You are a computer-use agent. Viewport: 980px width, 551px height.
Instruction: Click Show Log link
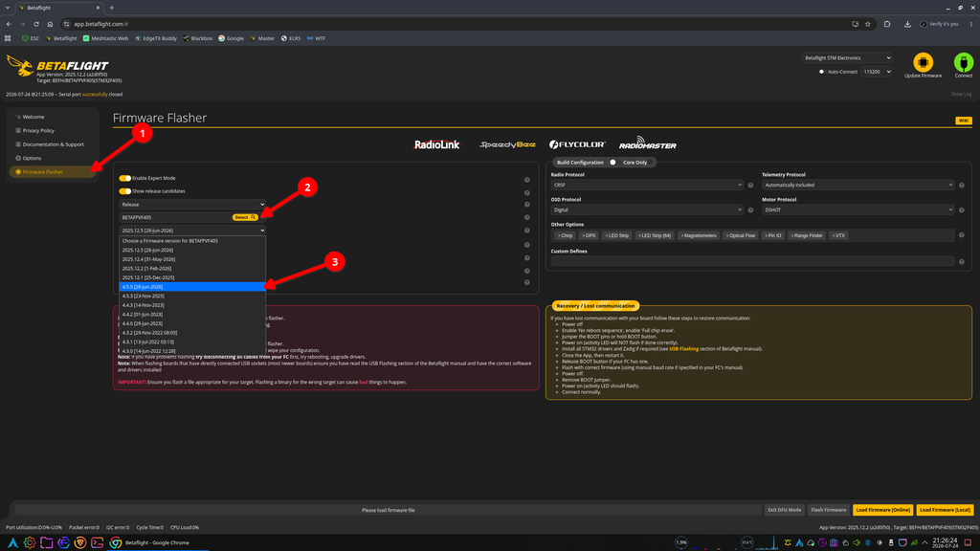(x=961, y=95)
